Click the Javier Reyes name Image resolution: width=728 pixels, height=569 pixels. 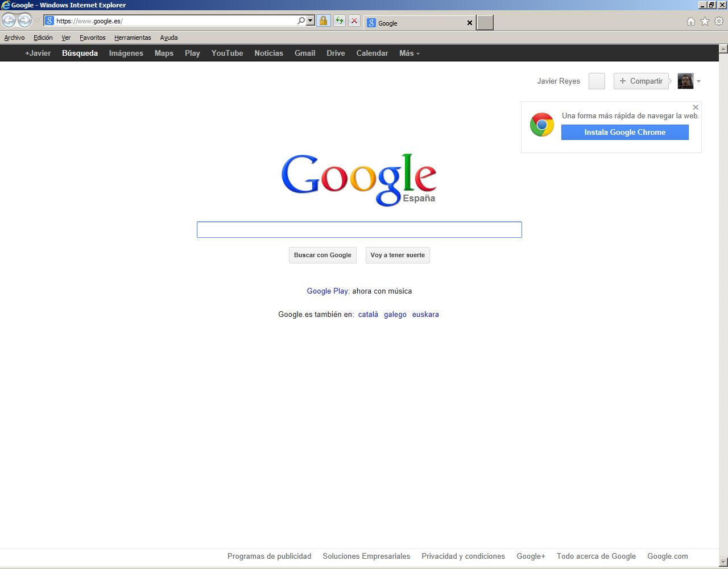pos(559,81)
